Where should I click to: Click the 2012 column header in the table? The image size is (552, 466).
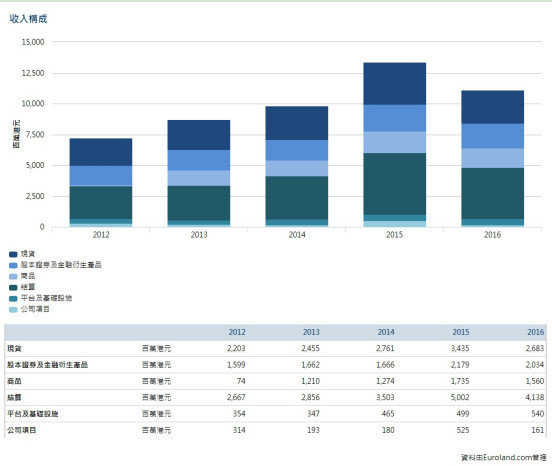click(237, 332)
